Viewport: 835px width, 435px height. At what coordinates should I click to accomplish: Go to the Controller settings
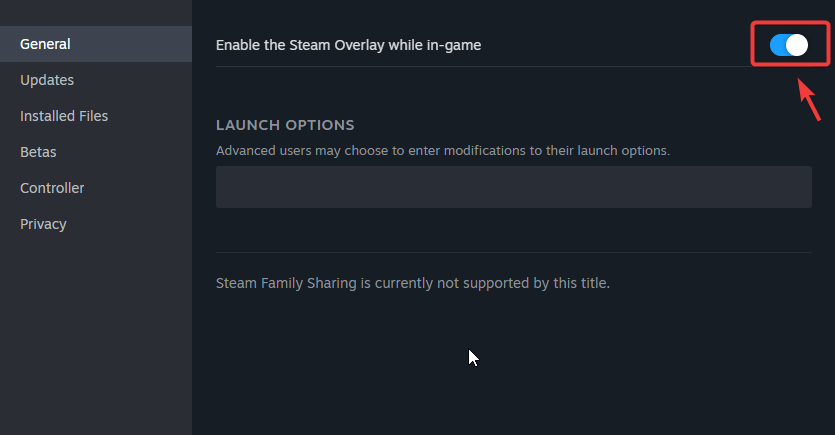click(x=52, y=188)
